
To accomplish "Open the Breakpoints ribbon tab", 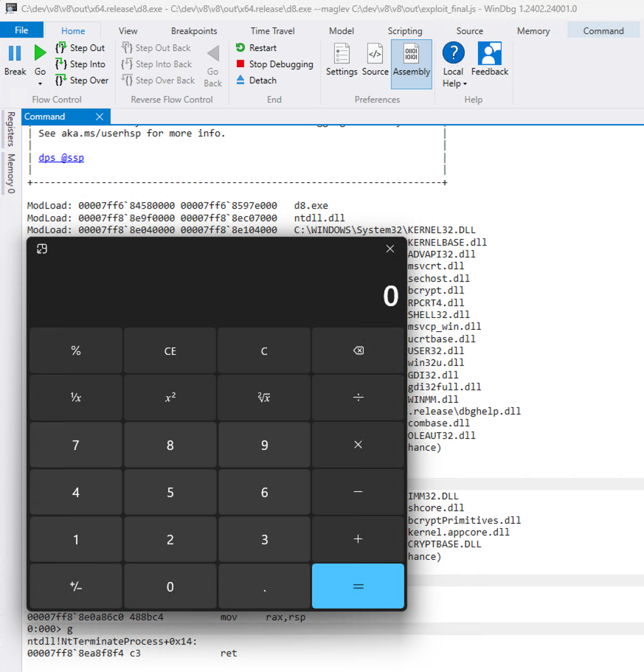I will point(194,31).
